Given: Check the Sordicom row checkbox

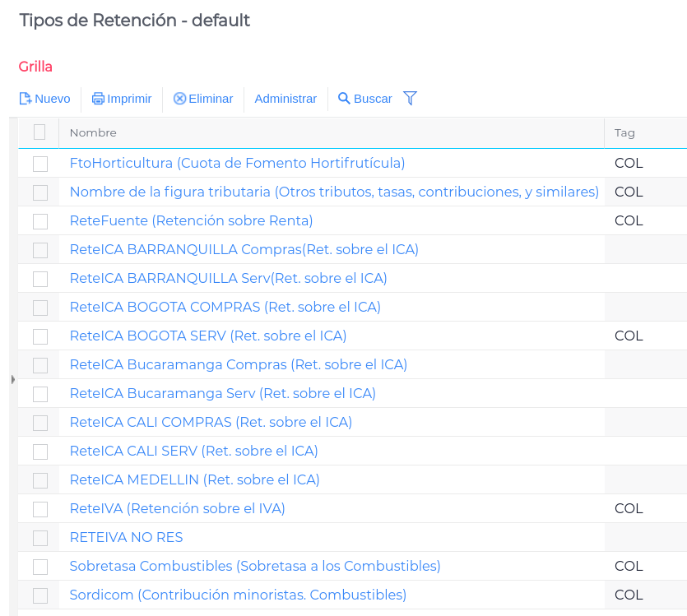Looking at the screenshot, I should 40,595.
